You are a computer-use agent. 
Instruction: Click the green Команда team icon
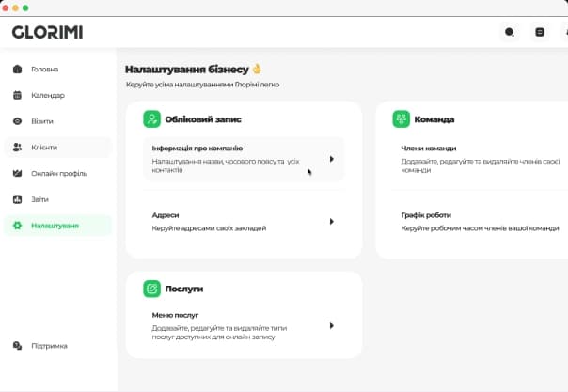pyautogui.click(x=402, y=119)
